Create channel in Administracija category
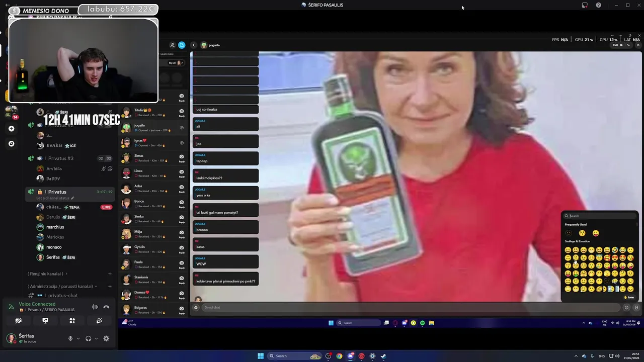This screenshot has height=362, width=644. click(x=110, y=286)
